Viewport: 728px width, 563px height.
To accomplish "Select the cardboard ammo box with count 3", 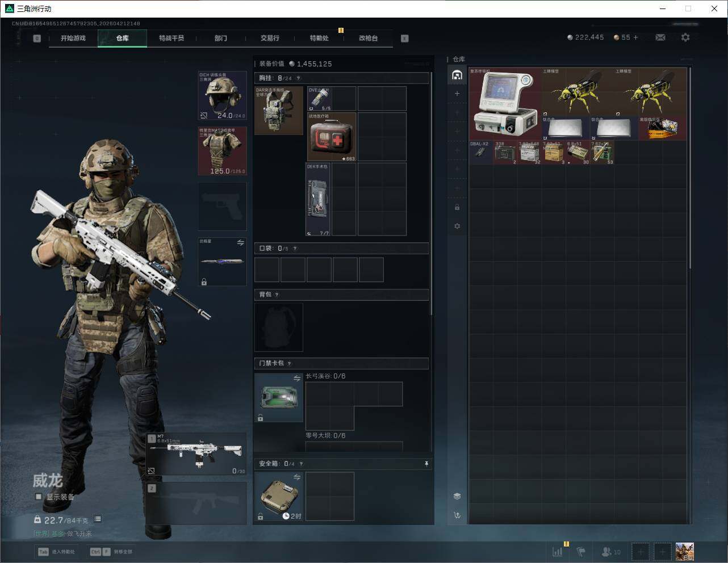I will (x=554, y=152).
